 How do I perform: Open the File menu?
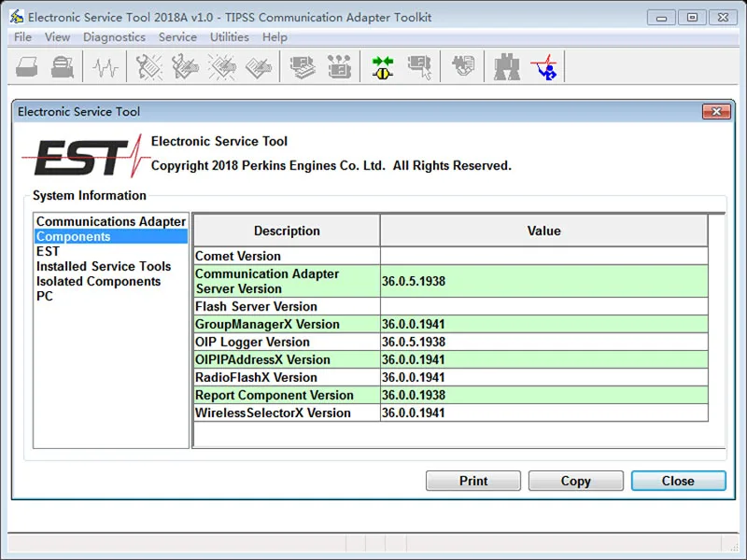(x=22, y=37)
